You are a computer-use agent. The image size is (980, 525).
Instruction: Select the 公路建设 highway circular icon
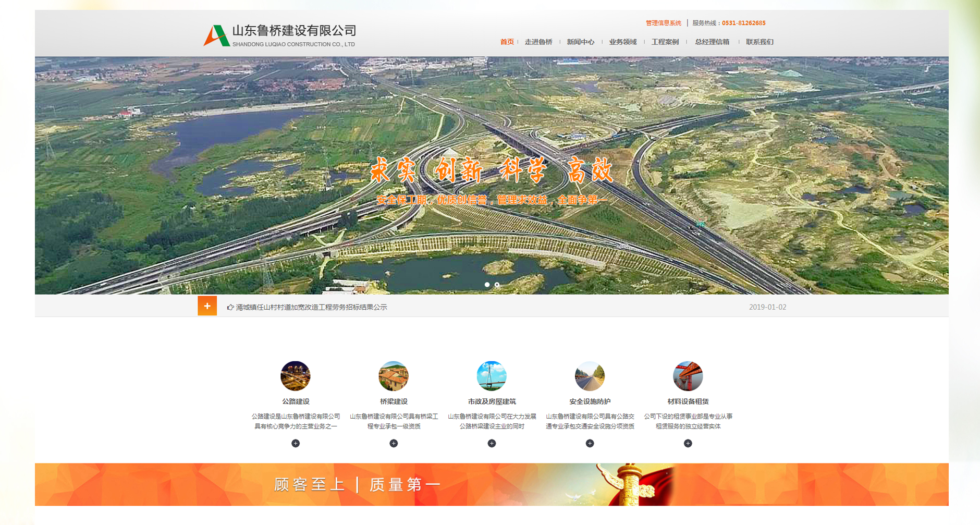(x=296, y=376)
